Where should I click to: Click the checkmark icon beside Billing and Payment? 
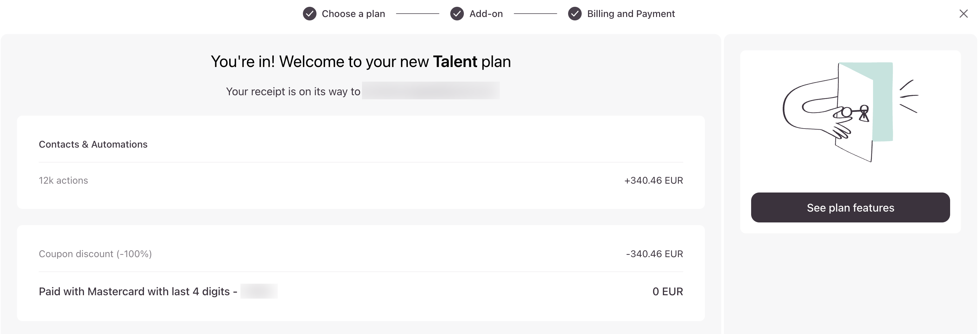click(x=575, y=14)
